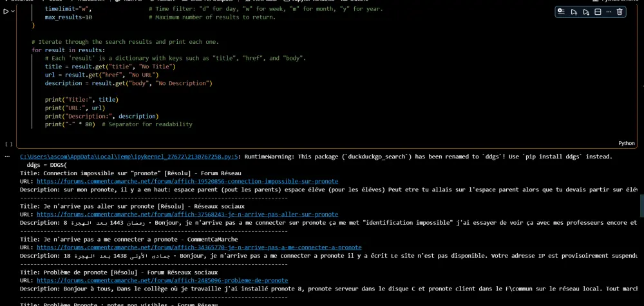The image size is (644, 306).
Task: Click the 'url = result.get("href"' code line
Action: pyautogui.click(x=102, y=75)
